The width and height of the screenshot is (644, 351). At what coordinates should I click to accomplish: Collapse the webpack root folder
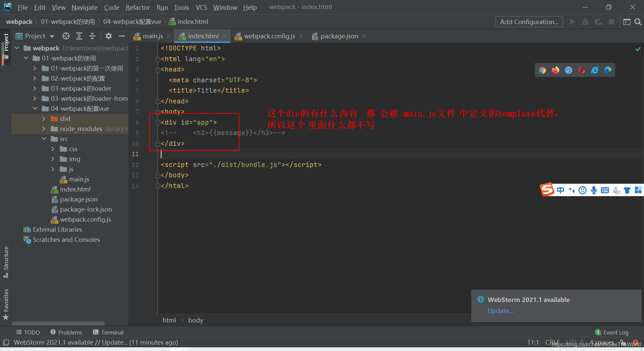(17, 48)
